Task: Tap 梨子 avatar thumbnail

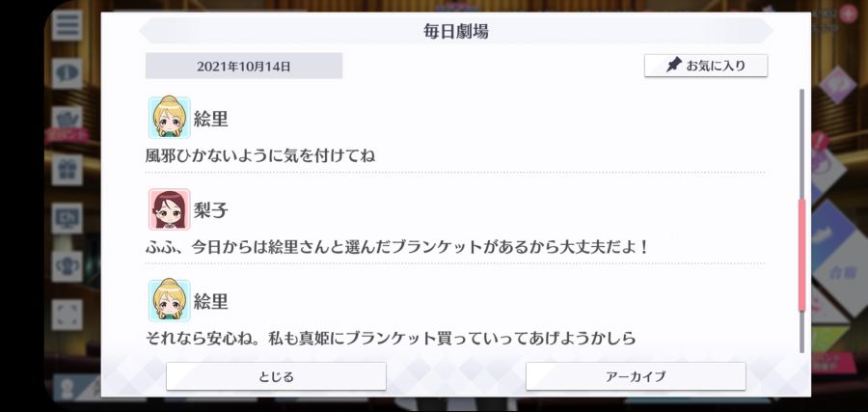Action: pos(170,209)
